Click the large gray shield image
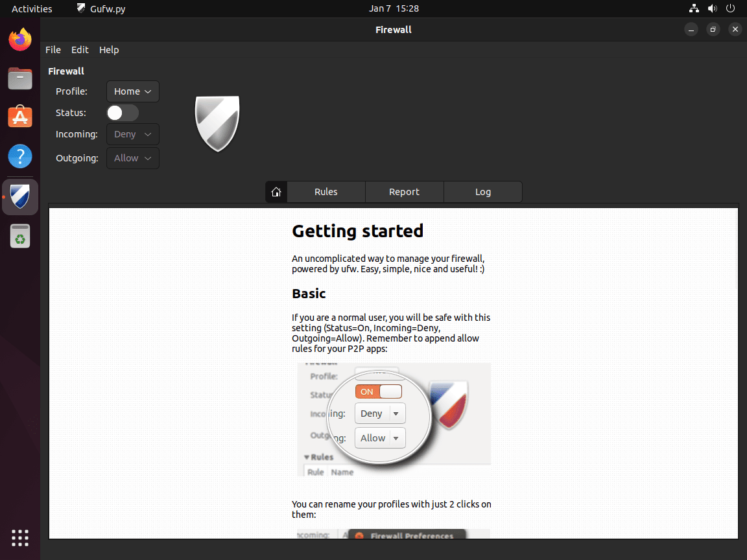 point(217,123)
